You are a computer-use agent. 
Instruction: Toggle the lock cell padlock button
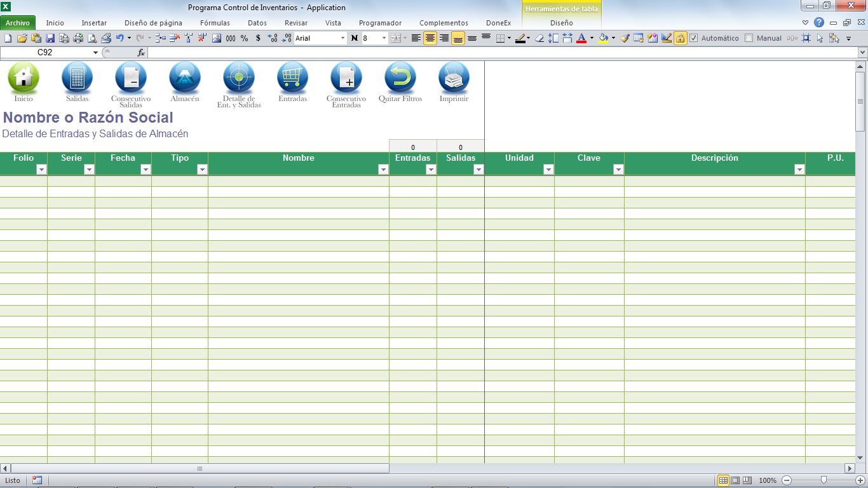(x=680, y=38)
